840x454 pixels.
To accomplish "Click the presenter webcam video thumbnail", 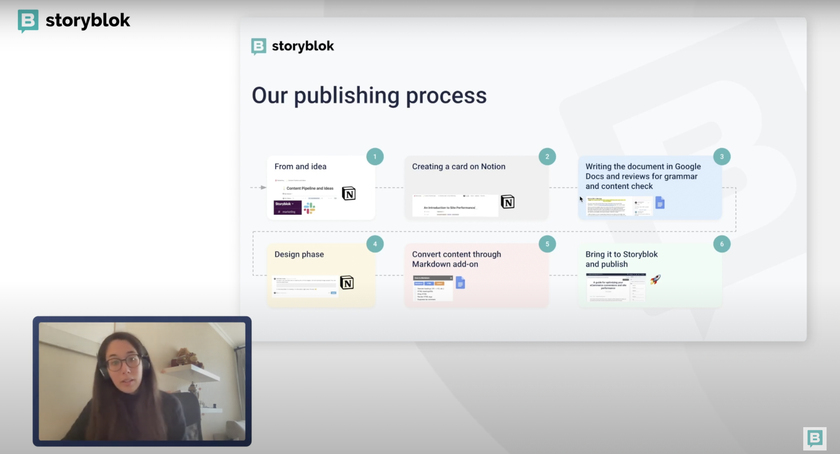I will pos(142,381).
